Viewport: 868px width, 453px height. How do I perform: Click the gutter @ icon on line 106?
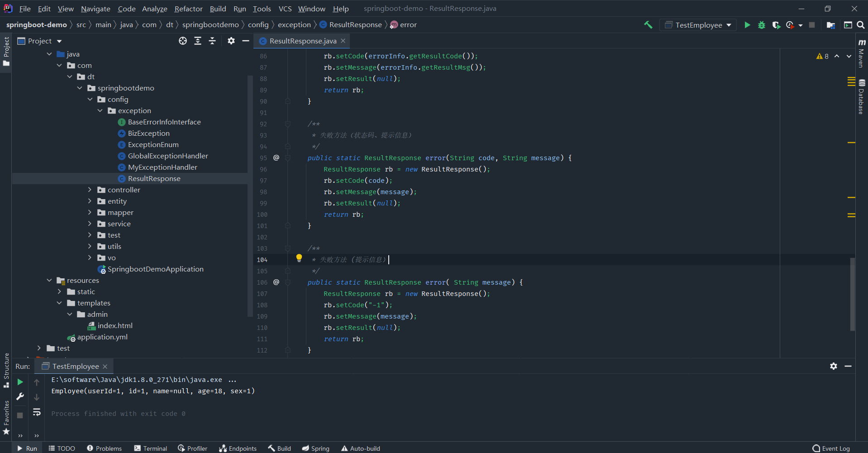point(276,282)
